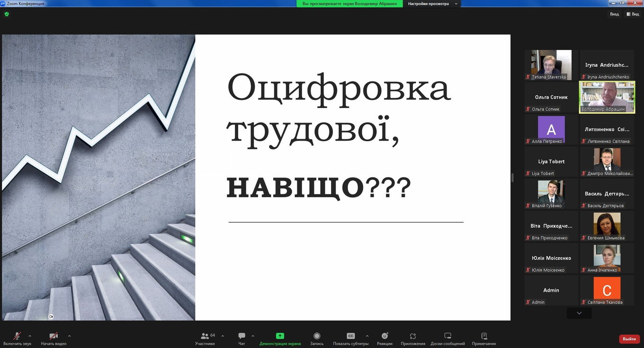
Task: Click the green encryption shield icon
Action: [7, 14]
